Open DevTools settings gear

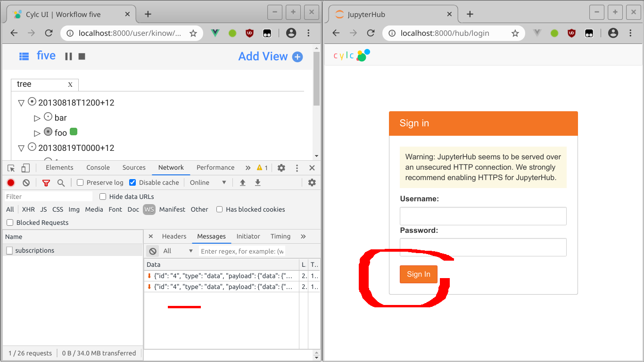point(281,168)
